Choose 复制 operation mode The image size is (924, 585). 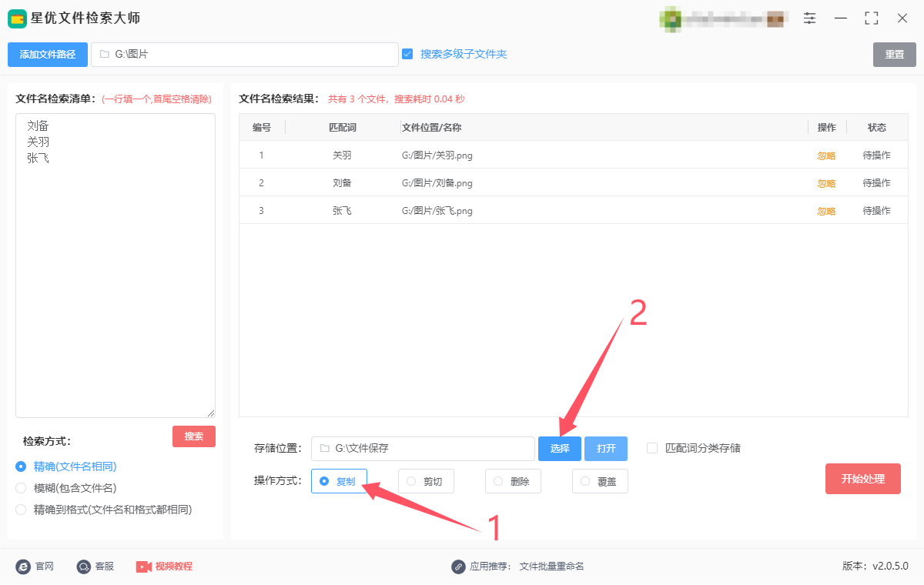339,481
